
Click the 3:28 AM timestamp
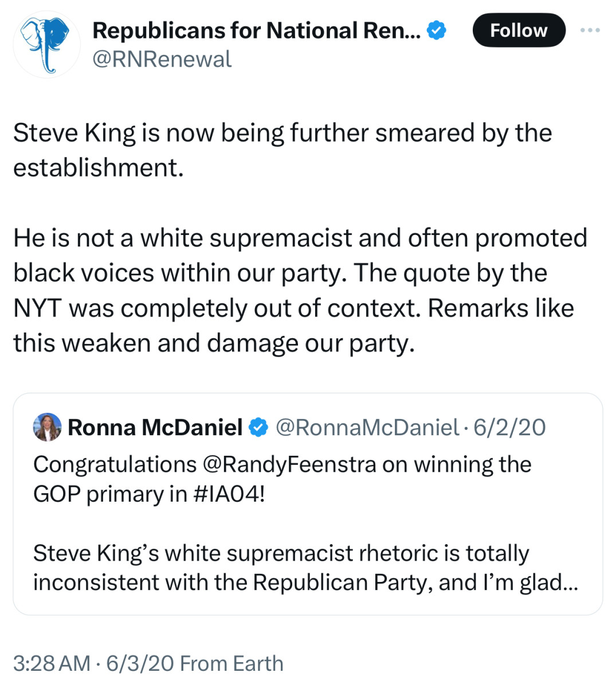click(49, 663)
